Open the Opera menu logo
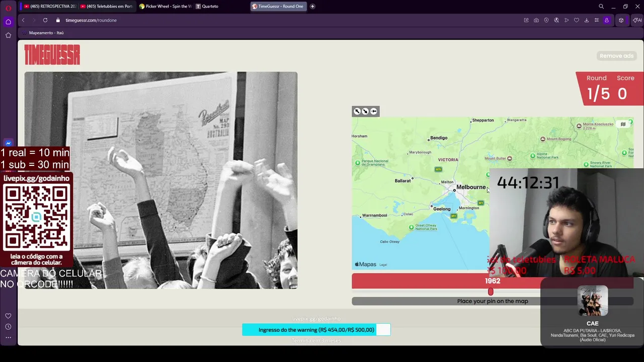This screenshot has height=362, width=644. pos(8,8)
